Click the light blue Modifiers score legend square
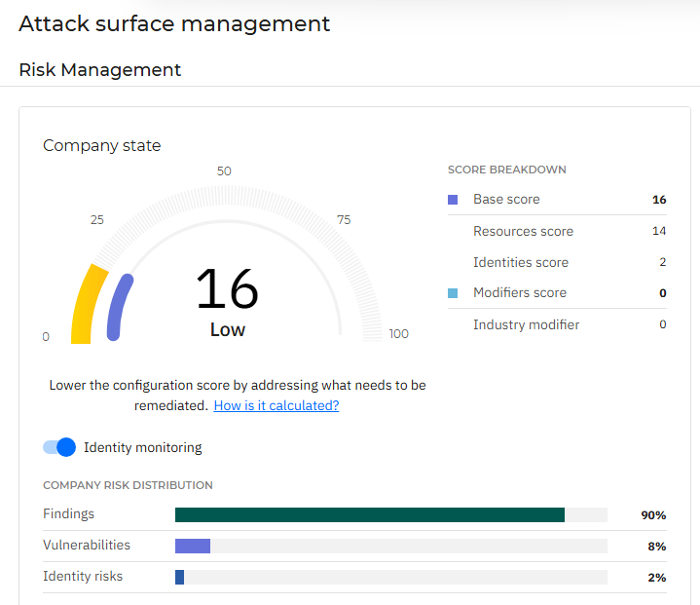 (x=453, y=293)
